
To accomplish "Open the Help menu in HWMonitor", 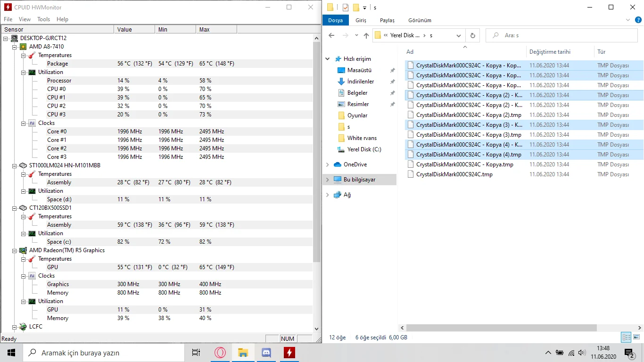I will pos(62,19).
